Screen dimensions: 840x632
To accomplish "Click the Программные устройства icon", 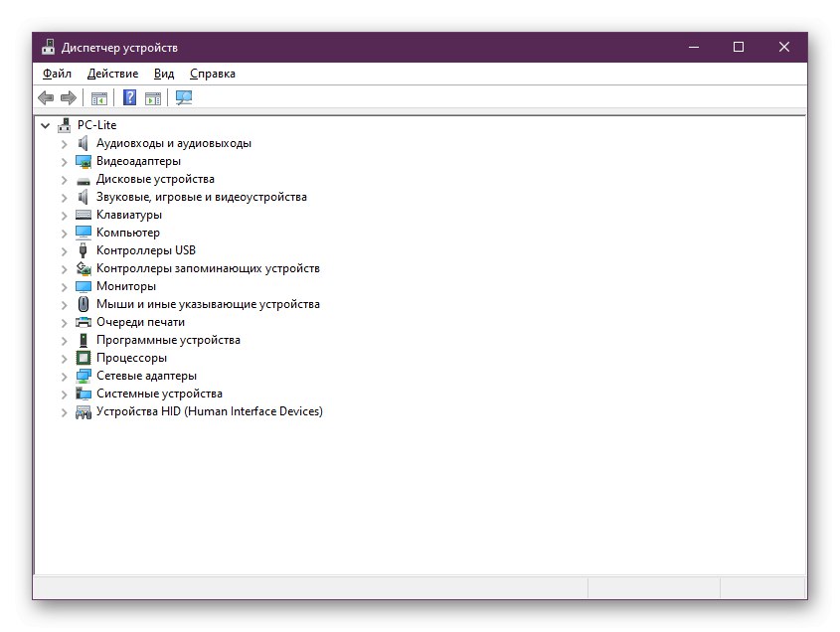I will [84, 340].
